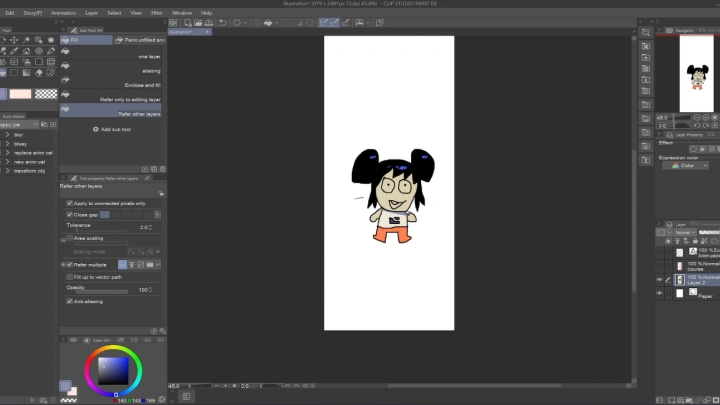Image resolution: width=720 pixels, height=405 pixels.
Task: Expand the transform obj auto action
Action: coord(7,171)
